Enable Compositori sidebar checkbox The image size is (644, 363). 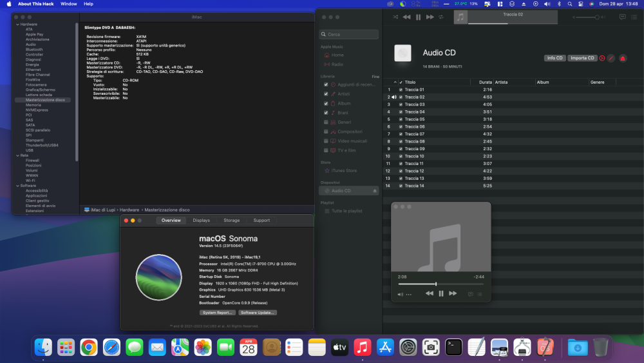coord(326,132)
